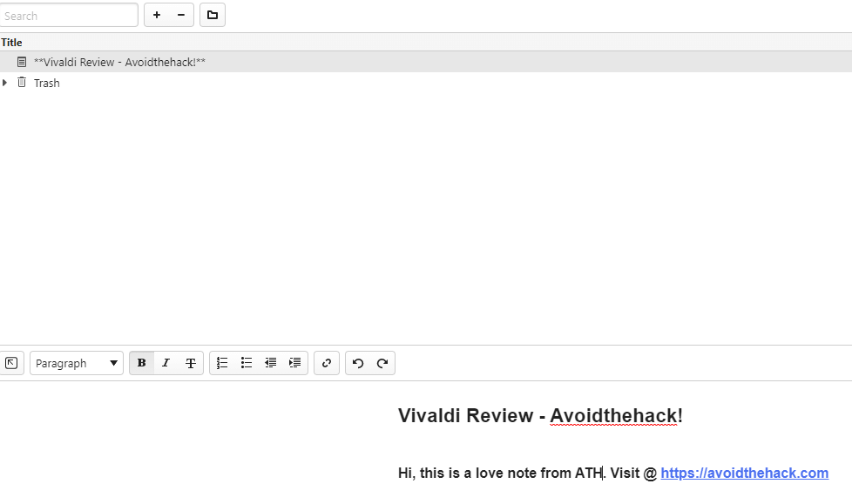Undo the last edit
The height and width of the screenshot is (504, 852).
coord(358,363)
